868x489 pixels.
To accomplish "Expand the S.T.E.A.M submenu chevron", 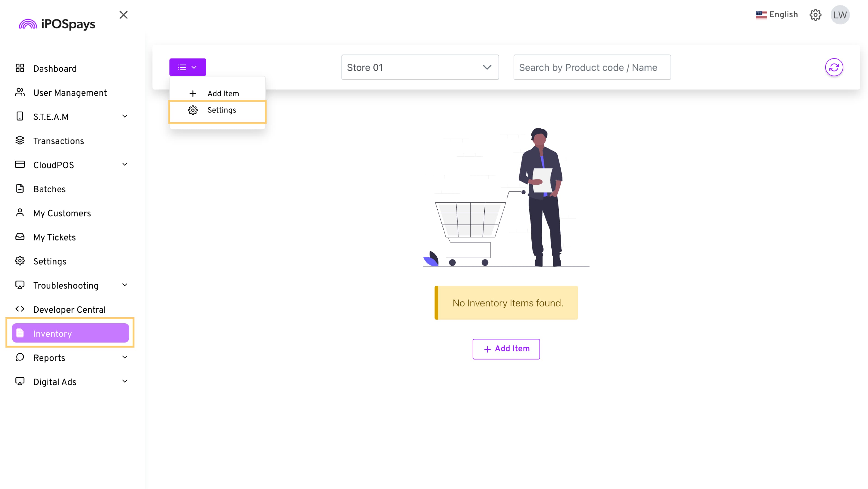I will 125,117.
